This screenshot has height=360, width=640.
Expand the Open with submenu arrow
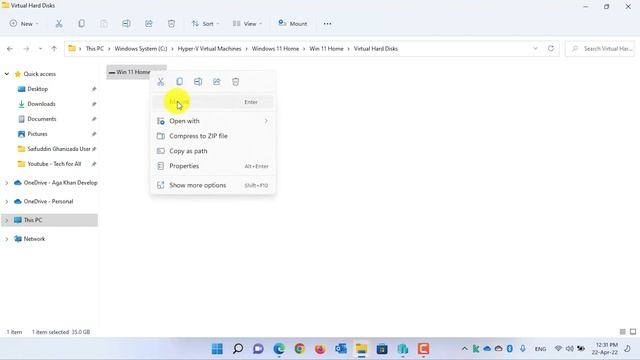click(x=266, y=121)
